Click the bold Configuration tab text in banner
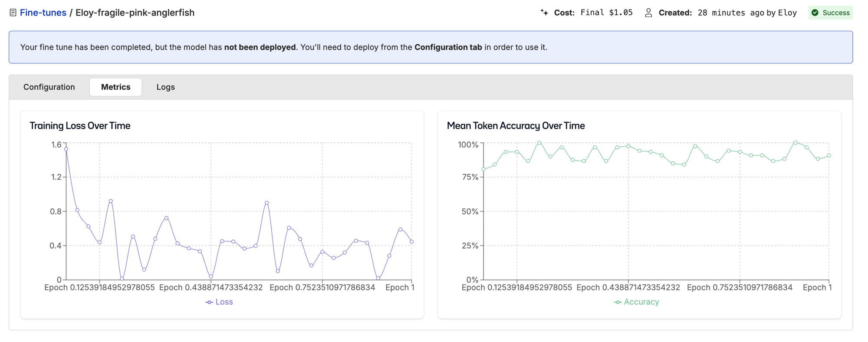868x342 pixels. point(448,47)
